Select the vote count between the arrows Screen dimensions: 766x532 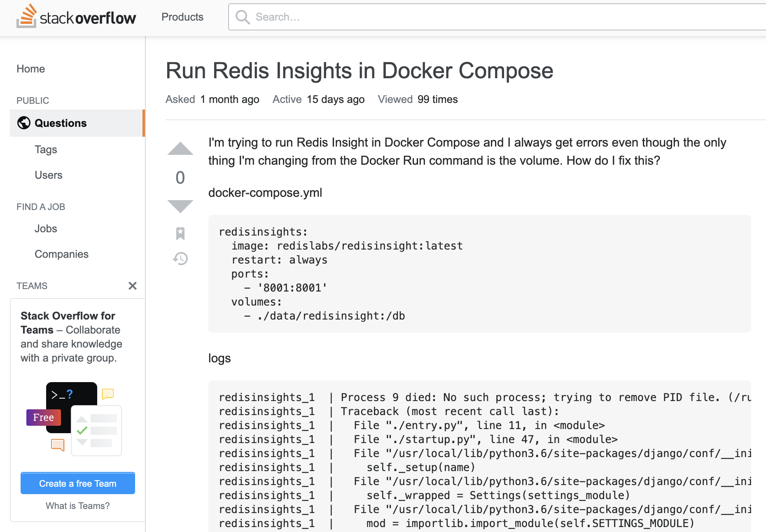[x=180, y=177]
